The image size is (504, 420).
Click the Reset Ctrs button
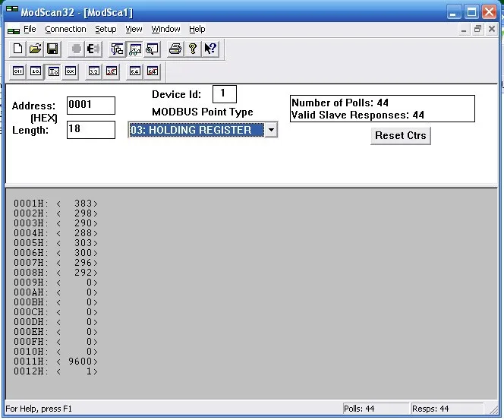(x=401, y=136)
